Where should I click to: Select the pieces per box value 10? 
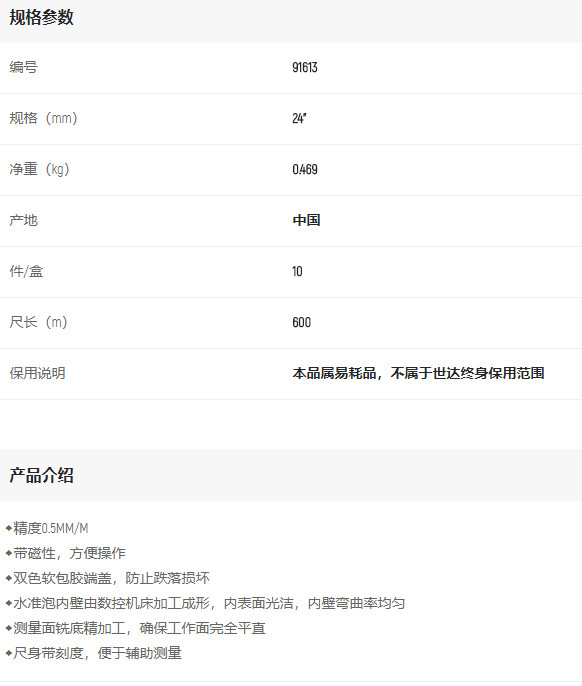pos(297,271)
